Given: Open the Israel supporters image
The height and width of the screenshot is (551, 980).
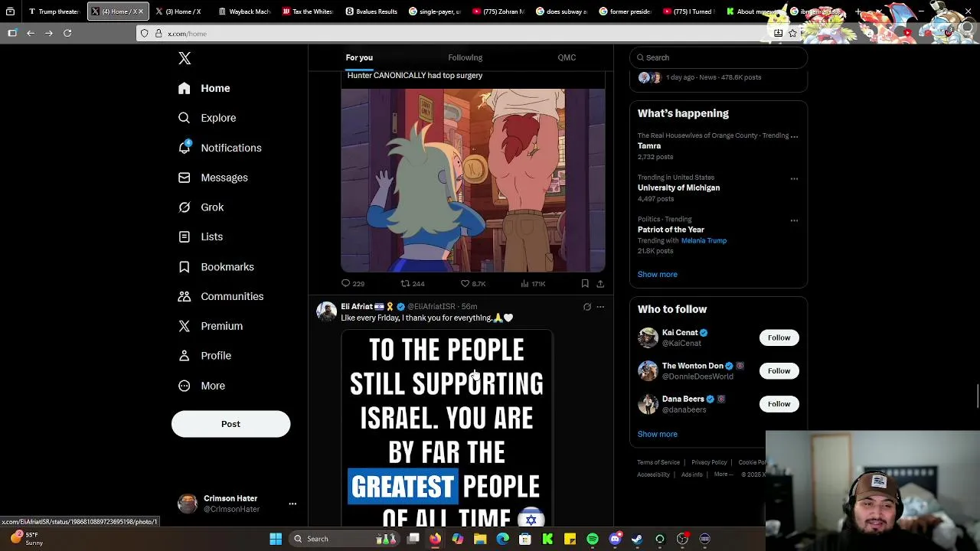Looking at the screenshot, I should click(447, 429).
